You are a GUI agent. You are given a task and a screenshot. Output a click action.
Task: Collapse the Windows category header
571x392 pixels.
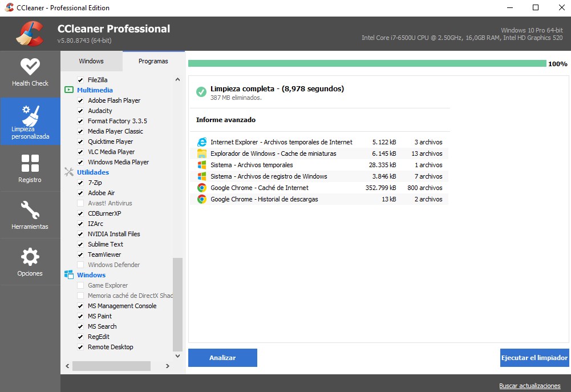(x=91, y=275)
